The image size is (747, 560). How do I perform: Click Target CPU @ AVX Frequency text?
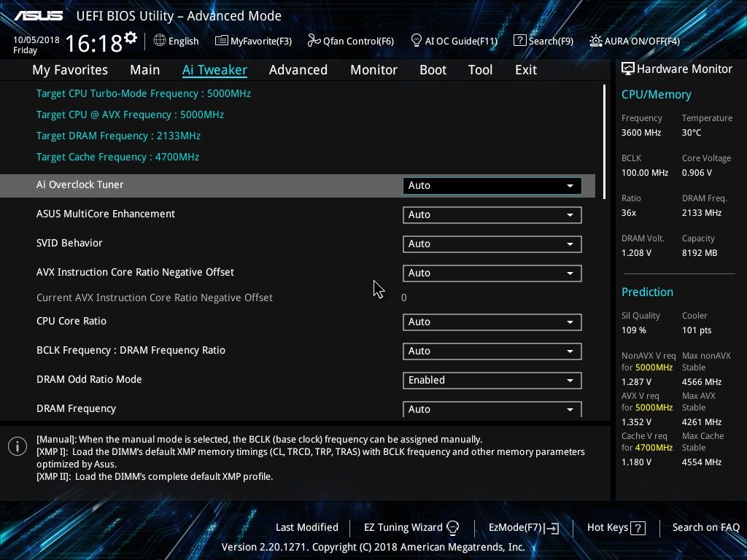click(x=130, y=114)
